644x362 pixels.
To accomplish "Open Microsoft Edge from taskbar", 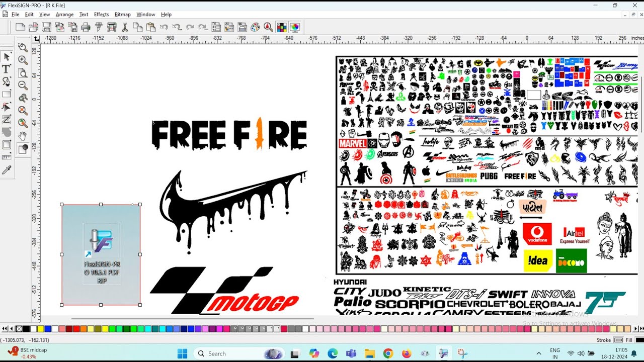I will point(333,353).
